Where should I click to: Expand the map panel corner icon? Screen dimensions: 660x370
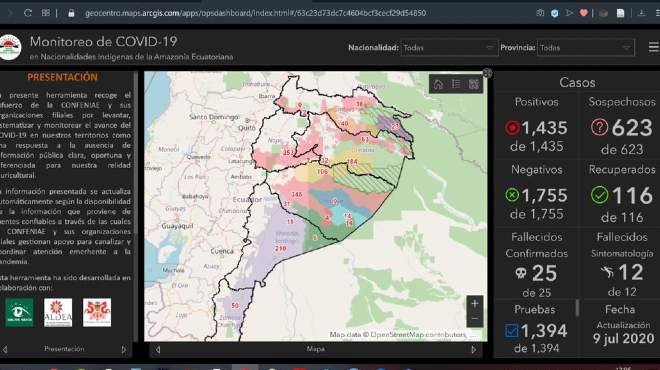click(487, 73)
